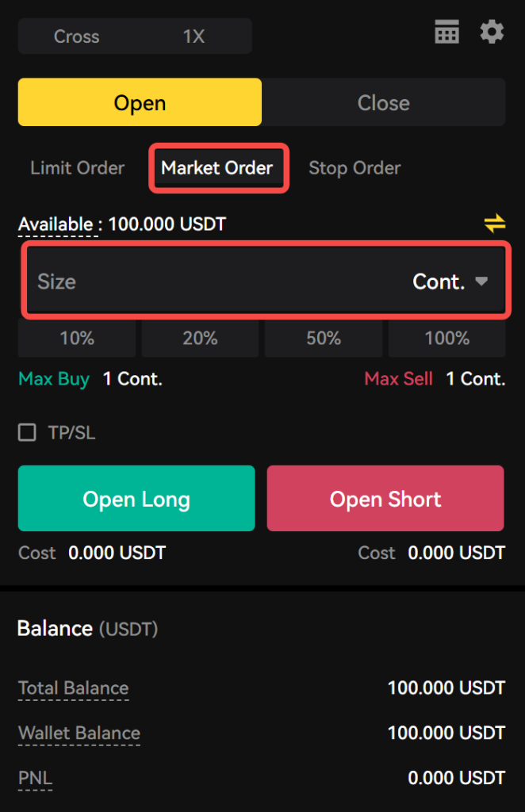Image resolution: width=525 pixels, height=812 pixels.
Task: Open the settings gear icon
Action: 492,32
